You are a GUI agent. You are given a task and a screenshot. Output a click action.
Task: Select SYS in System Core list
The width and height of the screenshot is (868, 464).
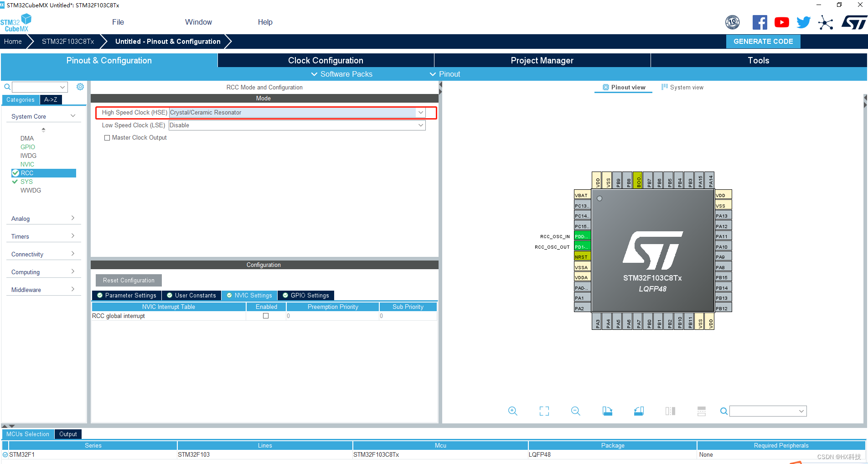[26, 182]
